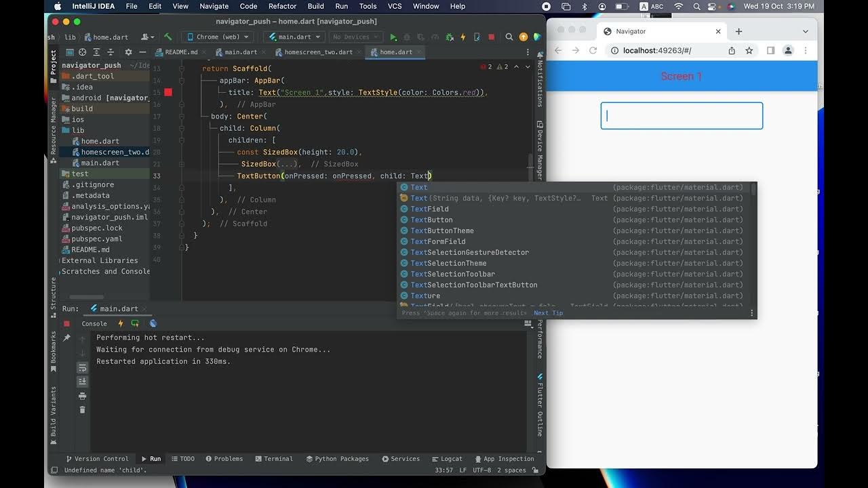
Task: Click the editor tabs more options icon
Action: pos(528,52)
